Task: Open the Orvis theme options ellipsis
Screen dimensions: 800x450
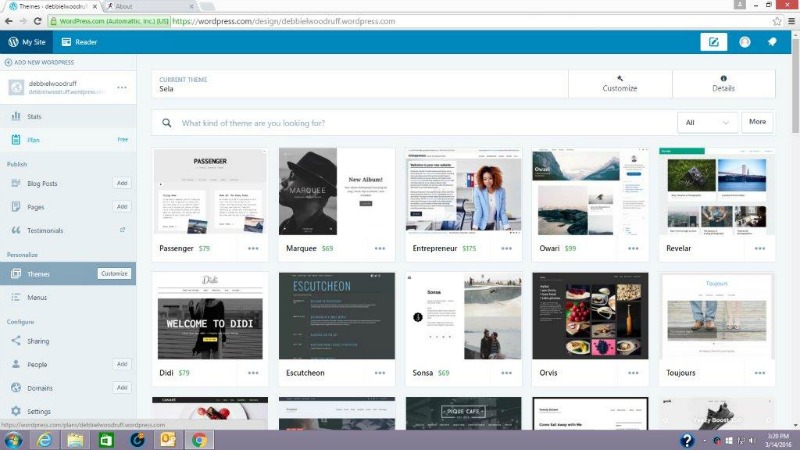Action: [x=633, y=373]
